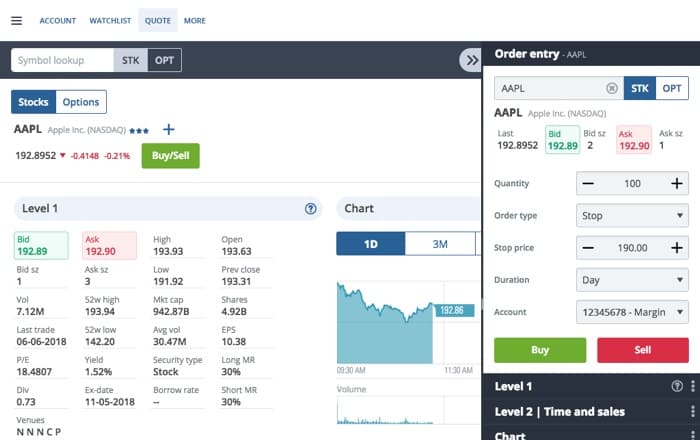
Task: Click the Bid 192.89 box in Level 1
Action: pos(41,245)
